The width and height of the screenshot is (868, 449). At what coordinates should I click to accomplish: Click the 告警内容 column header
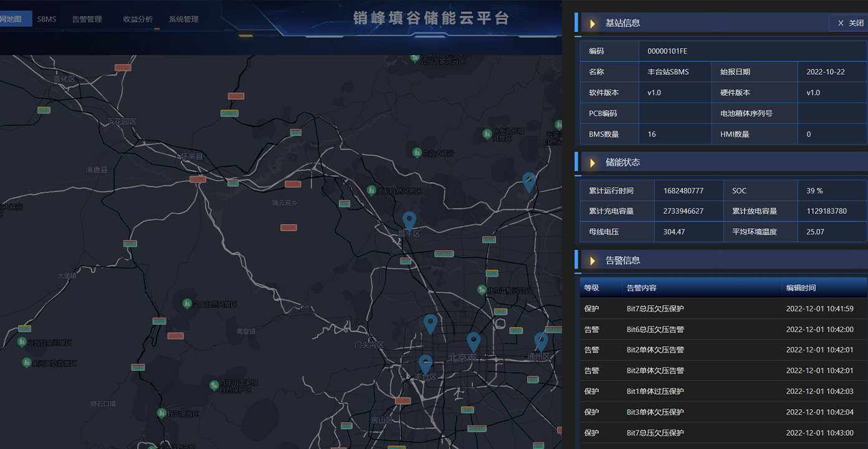click(641, 287)
